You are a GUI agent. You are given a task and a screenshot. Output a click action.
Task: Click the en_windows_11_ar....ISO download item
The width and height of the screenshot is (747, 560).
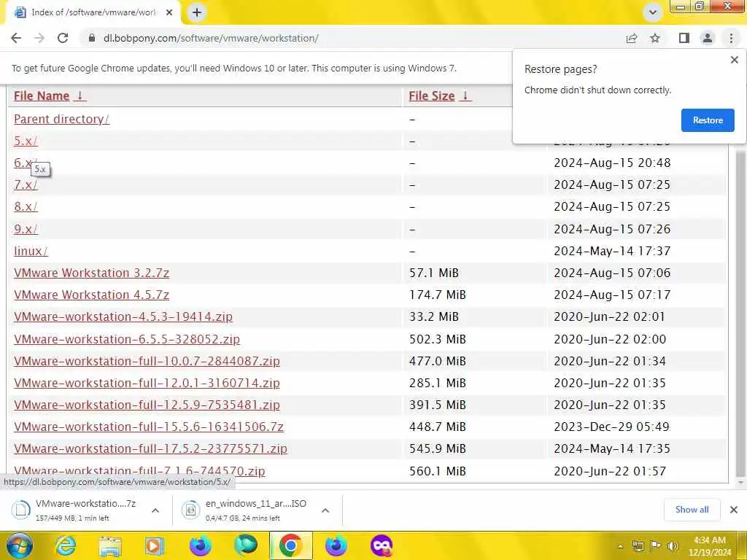(x=247, y=510)
